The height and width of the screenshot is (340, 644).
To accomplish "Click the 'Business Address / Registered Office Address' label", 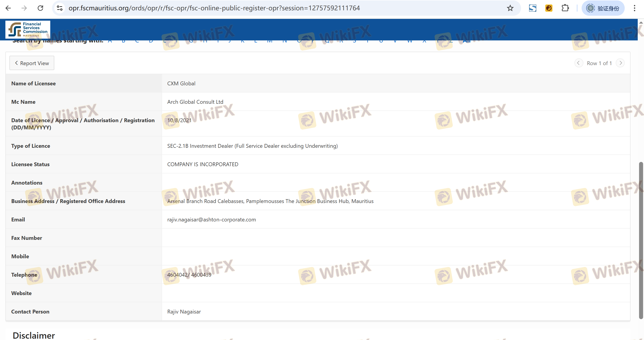I will point(68,201).
